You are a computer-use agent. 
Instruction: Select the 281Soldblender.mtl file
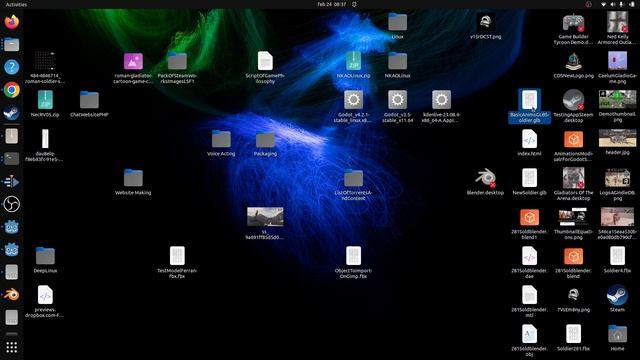point(529,302)
